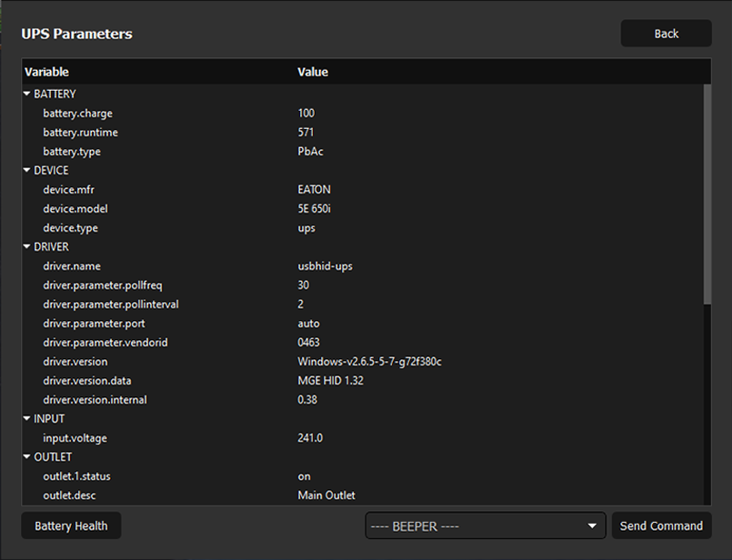The width and height of the screenshot is (732, 560).
Task: Click the vertical scrollbar in parameter list
Action: pyautogui.click(x=707, y=195)
